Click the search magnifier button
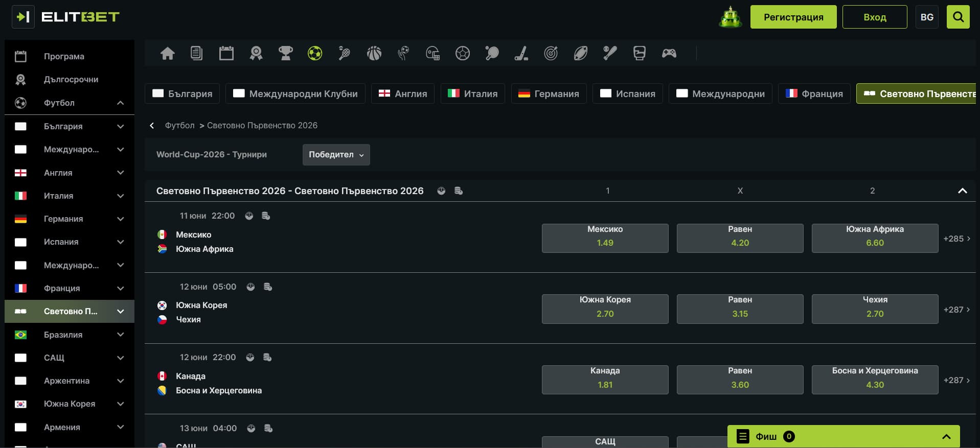The width and height of the screenshot is (980, 448). point(958,17)
